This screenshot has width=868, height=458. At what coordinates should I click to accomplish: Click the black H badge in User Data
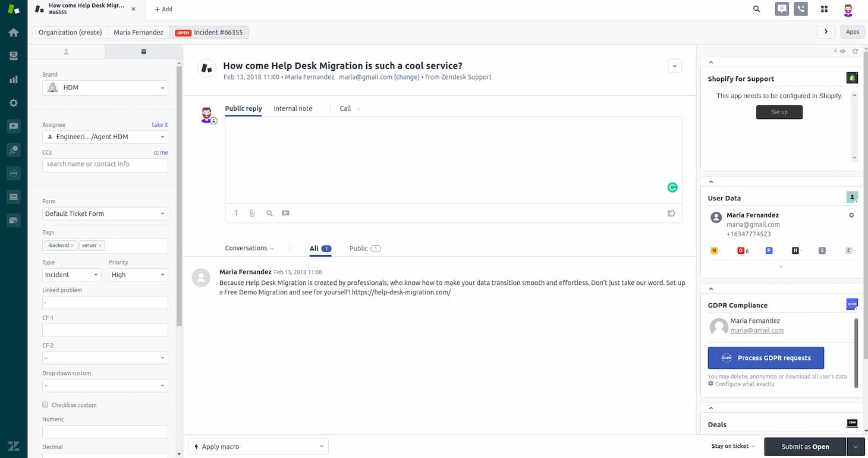[795, 250]
